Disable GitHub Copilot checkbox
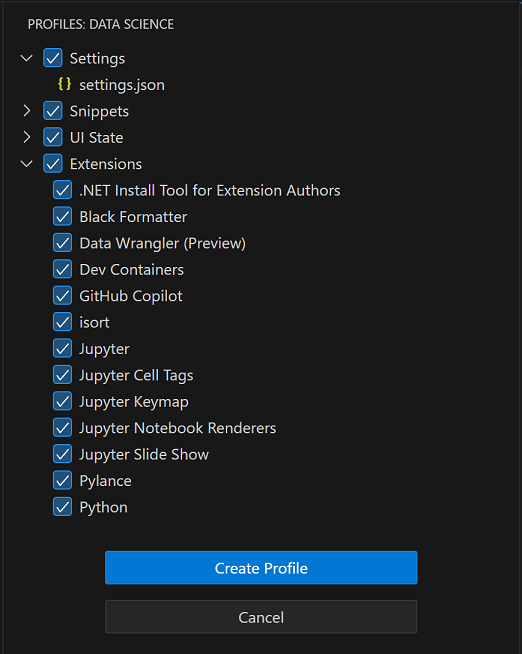 (x=63, y=296)
